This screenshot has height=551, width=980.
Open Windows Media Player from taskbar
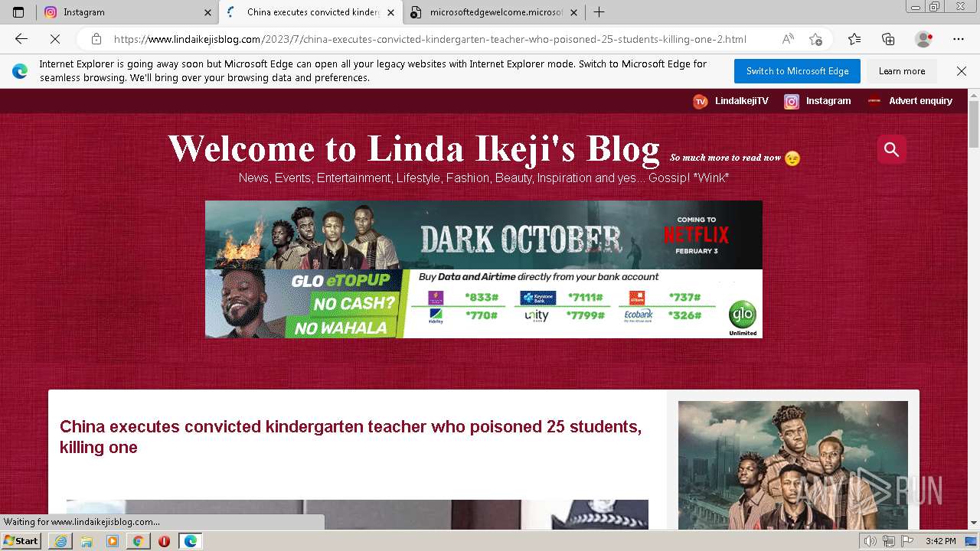tap(113, 541)
